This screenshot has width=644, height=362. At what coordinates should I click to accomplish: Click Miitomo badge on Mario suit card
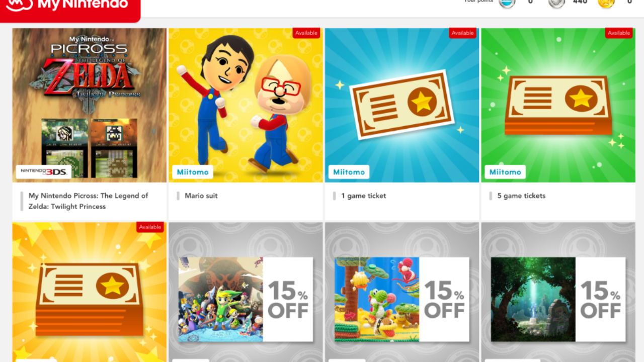coord(193,172)
